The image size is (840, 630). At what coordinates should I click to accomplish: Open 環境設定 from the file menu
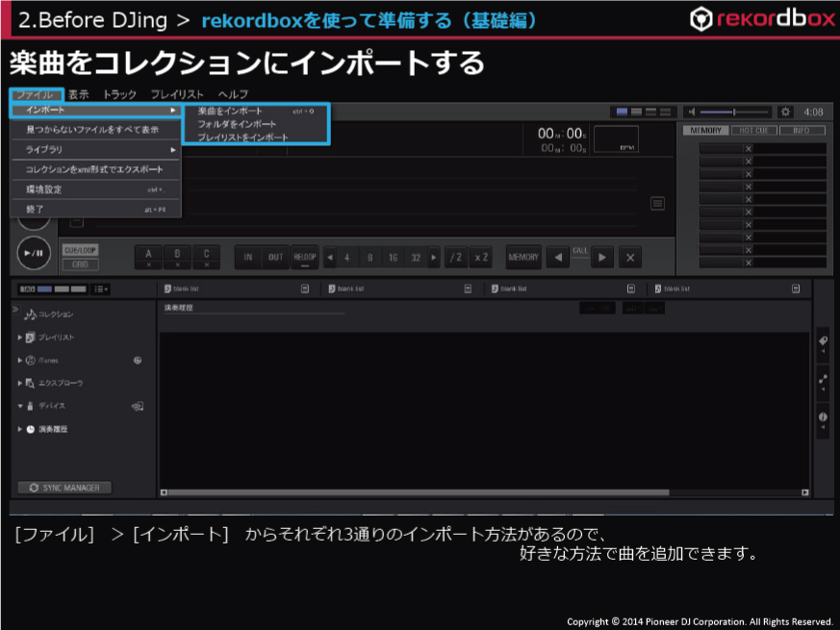96,189
